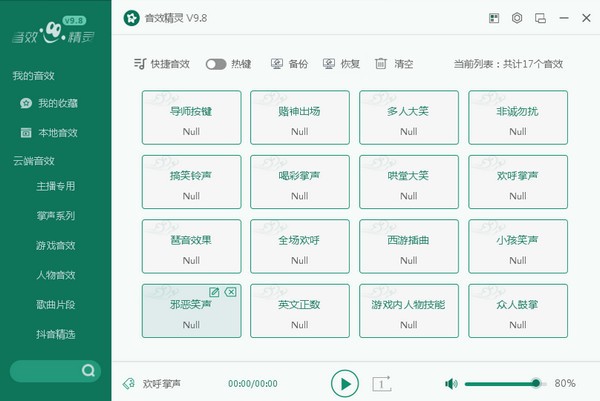600x401 pixels.
Task: Select 抖音精选 category
Action: coord(55,334)
